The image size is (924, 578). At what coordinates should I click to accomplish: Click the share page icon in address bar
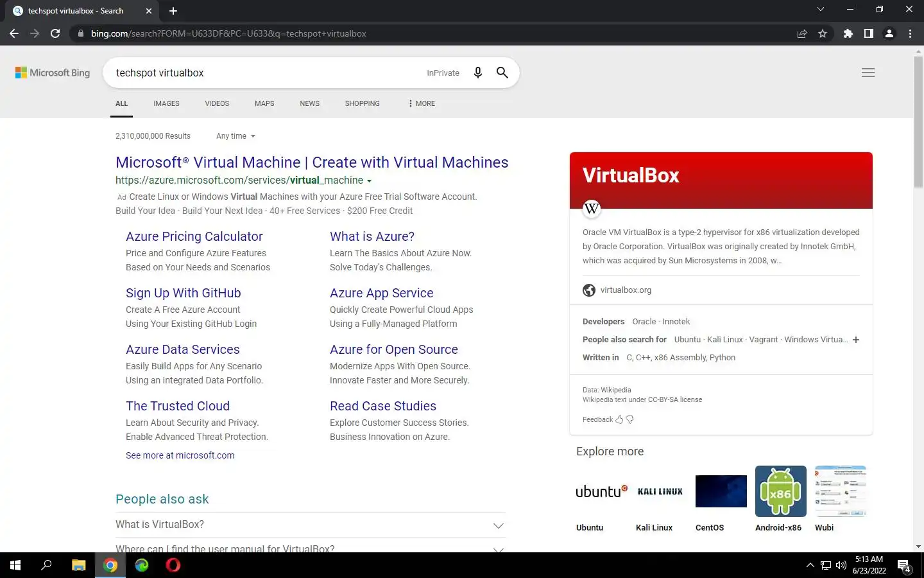802,33
